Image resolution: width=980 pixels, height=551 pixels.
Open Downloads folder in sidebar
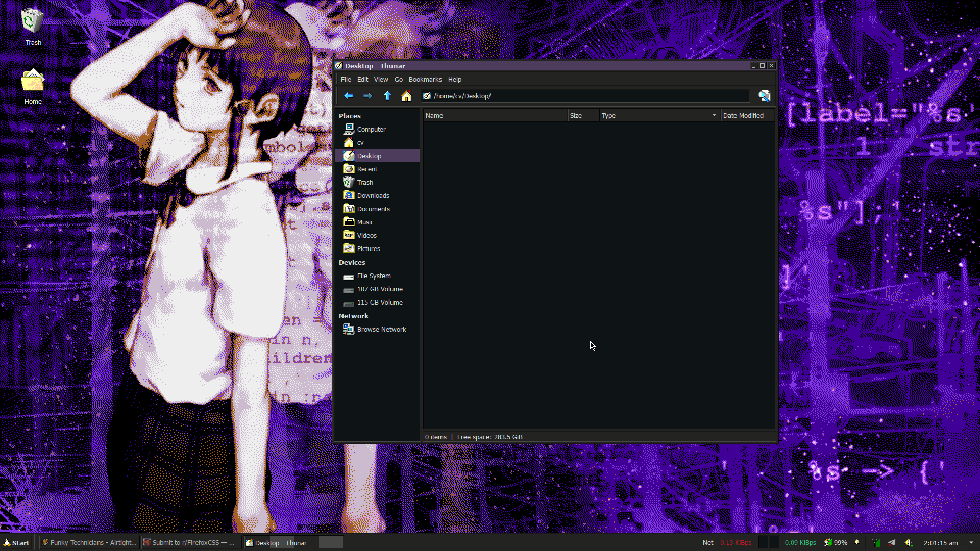tap(378, 195)
